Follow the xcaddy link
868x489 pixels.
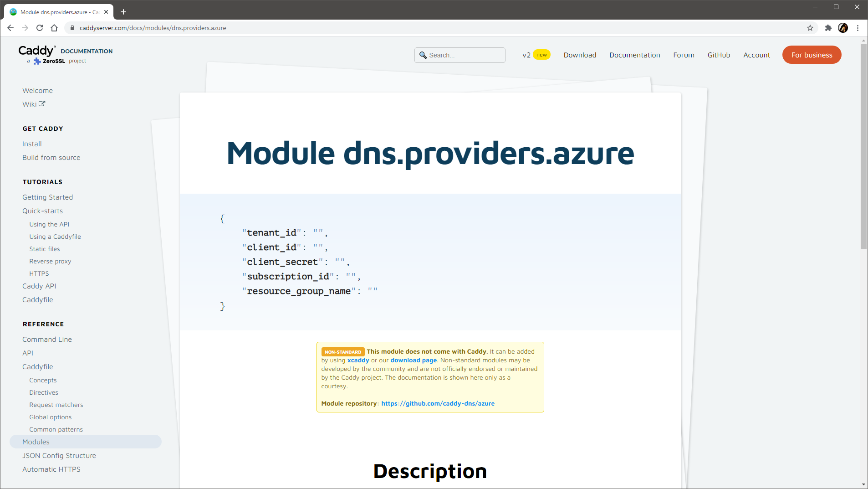click(x=357, y=360)
